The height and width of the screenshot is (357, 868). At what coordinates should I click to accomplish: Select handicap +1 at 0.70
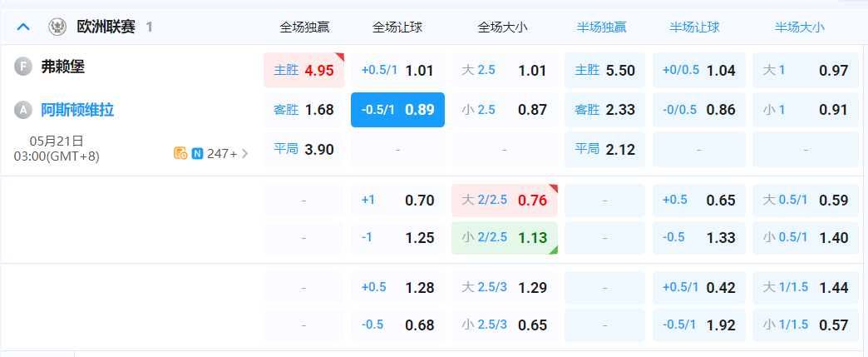tap(398, 200)
